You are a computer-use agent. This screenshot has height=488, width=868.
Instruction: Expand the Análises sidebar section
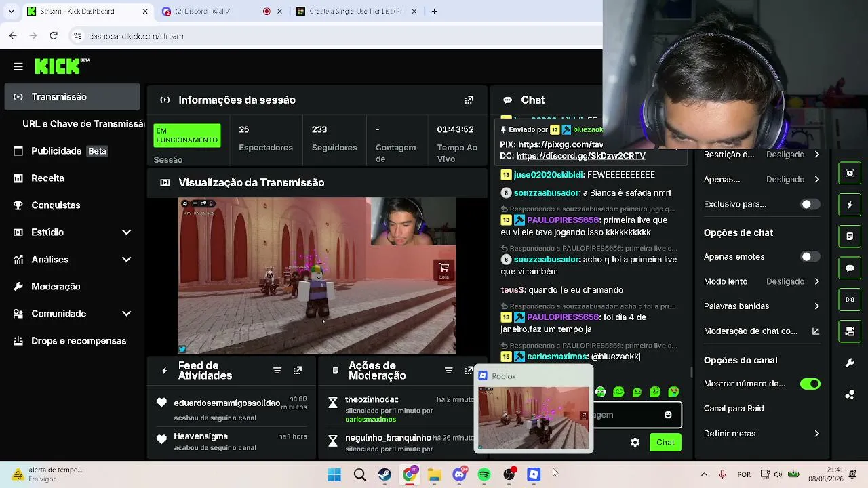pos(126,260)
